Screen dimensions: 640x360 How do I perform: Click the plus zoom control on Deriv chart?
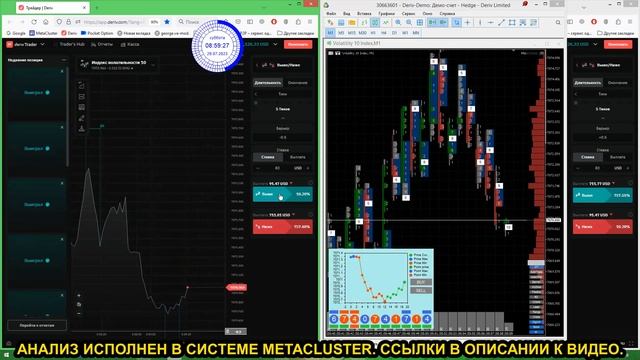(x=79, y=295)
